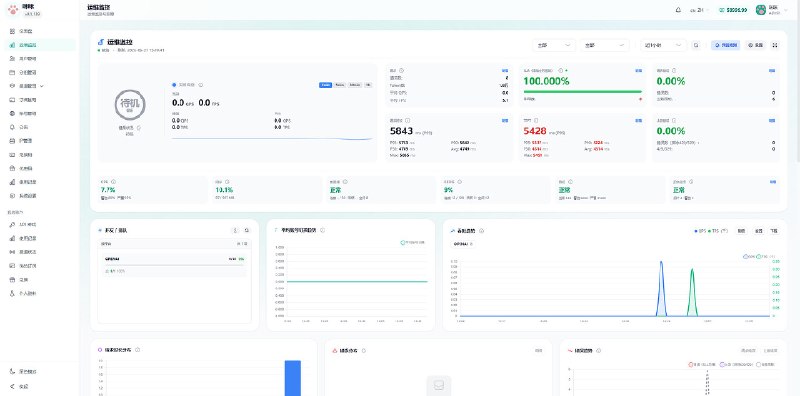Image resolution: width=800 pixels, height=396 pixels.
Task: Open the '全部' dropdown farthest from the time-range selector
Action: coord(554,45)
